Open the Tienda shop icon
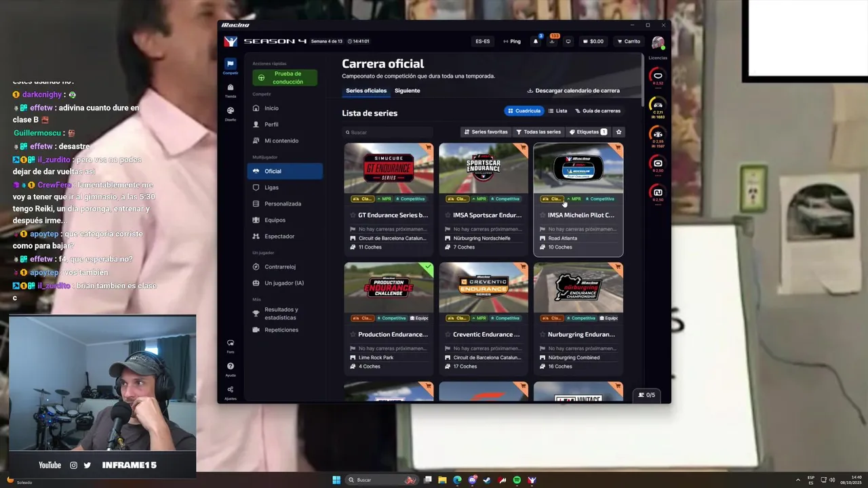 click(x=231, y=87)
